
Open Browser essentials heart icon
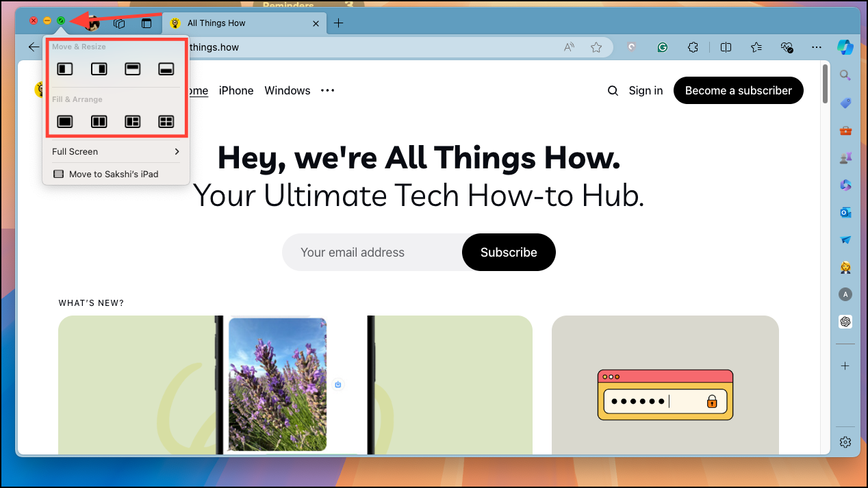click(x=787, y=47)
